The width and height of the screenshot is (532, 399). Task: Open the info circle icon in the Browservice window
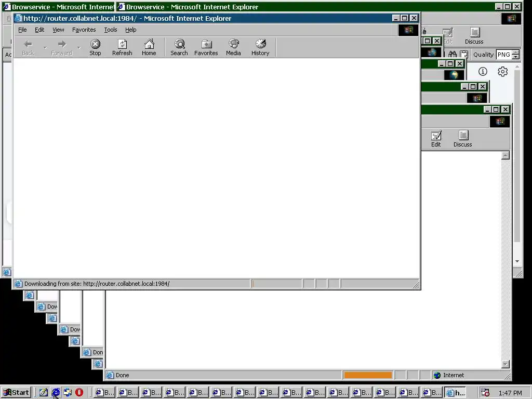(x=483, y=71)
